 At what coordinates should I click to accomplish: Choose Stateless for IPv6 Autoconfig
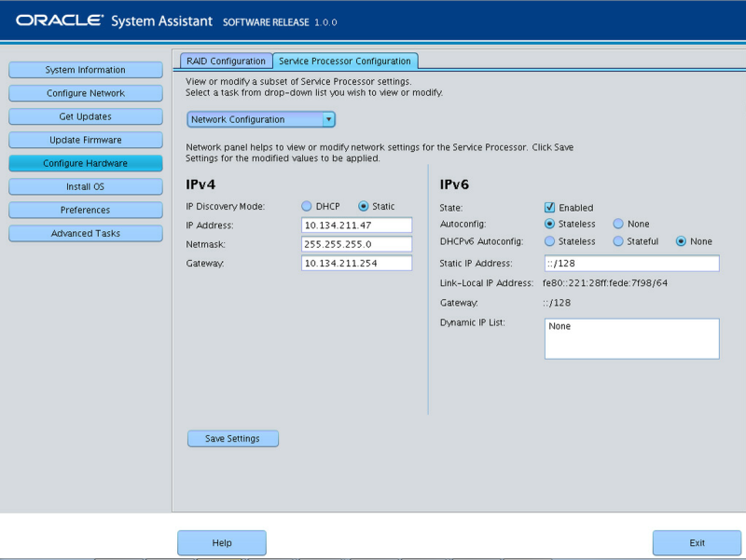click(x=549, y=224)
